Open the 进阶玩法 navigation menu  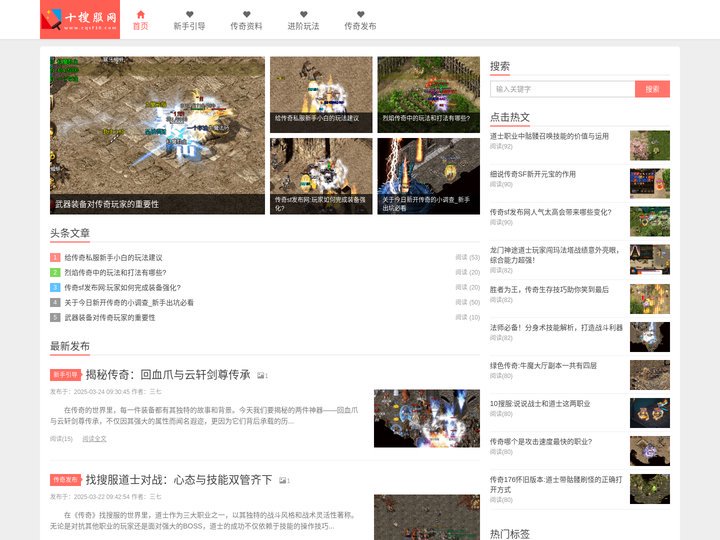304,26
